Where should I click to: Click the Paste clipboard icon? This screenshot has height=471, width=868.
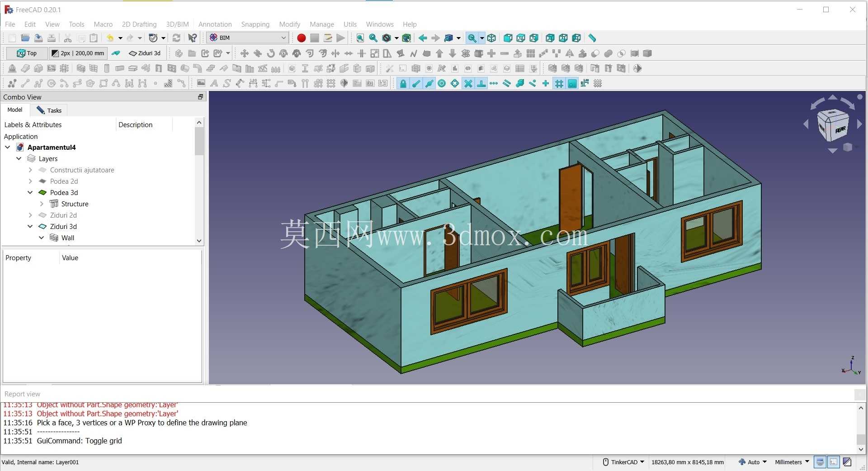point(94,38)
